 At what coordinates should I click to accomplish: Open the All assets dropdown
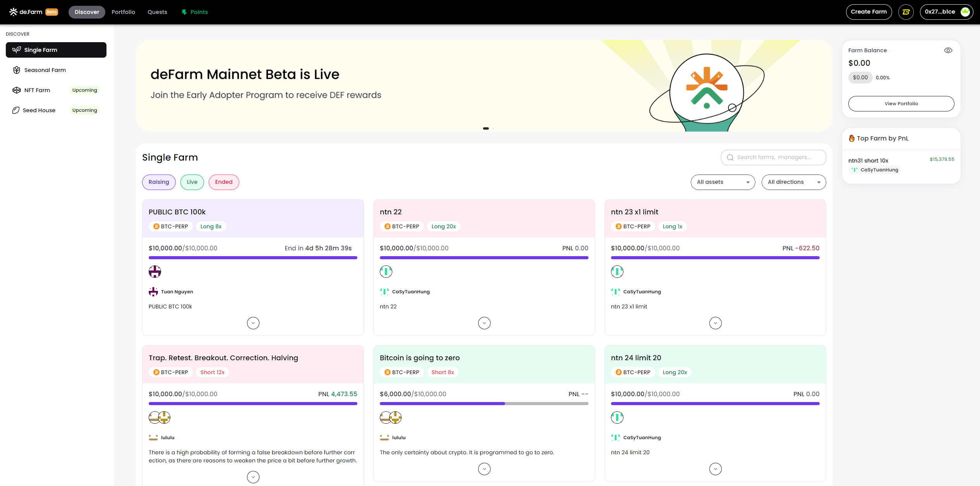click(723, 182)
